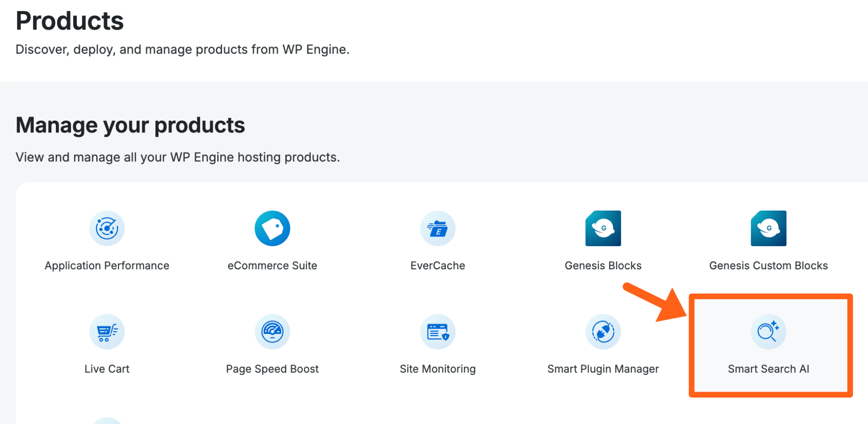Click the eCommerce Suite text label
The width and height of the screenshot is (868, 424).
(272, 266)
